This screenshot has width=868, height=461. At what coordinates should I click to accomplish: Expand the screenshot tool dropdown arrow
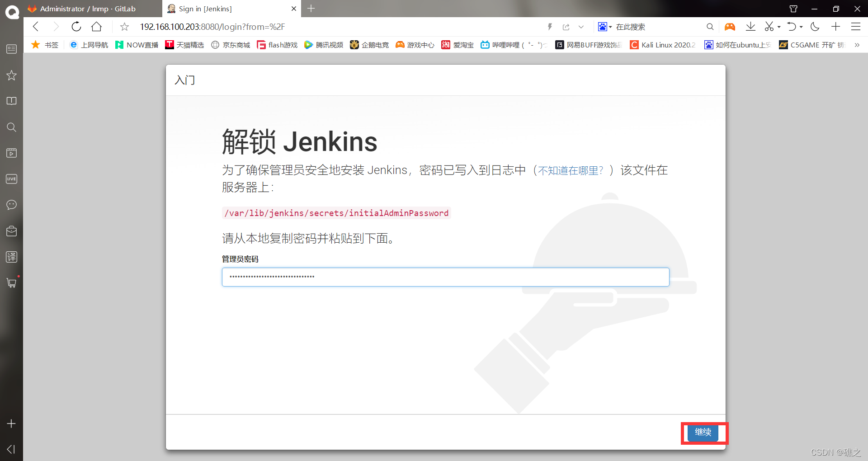tap(779, 27)
